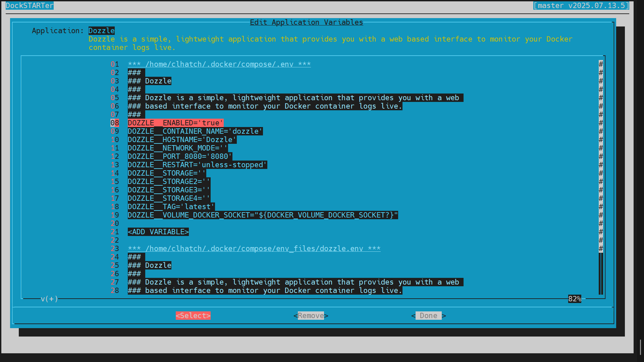Click line 28 'based interface' comment
Image resolution: width=644 pixels, height=362 pixels.
tap(265, 291)
